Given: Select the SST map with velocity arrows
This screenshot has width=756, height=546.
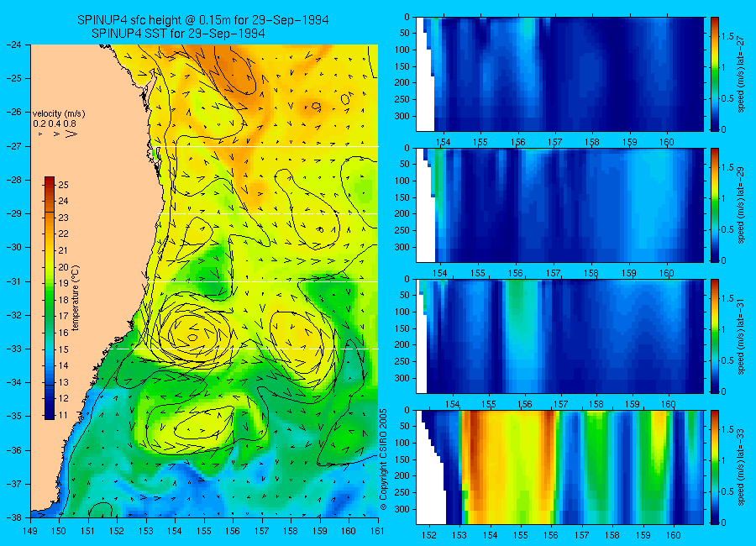Looking at the screenshot, I should point(204,281).
